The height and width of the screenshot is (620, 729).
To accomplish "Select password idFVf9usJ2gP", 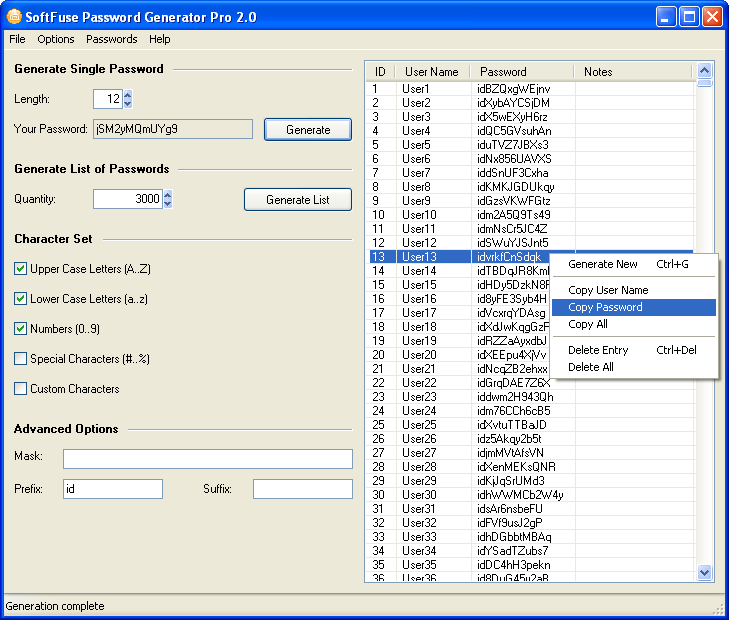I will 510,523.
